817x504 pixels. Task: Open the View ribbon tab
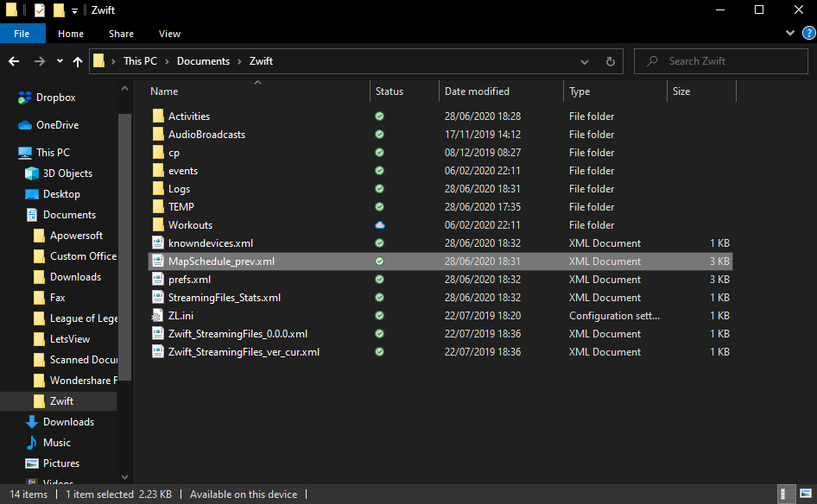click(169, 34)
